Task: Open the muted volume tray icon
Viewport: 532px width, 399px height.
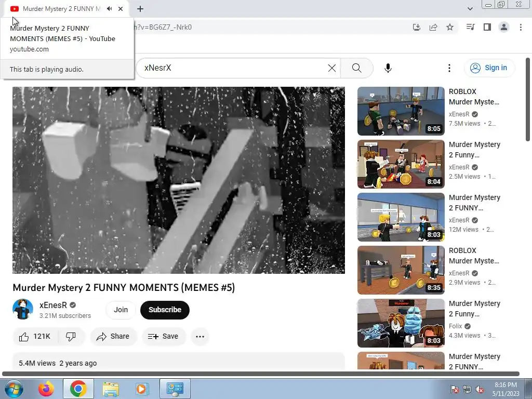Action: [480, 390]
